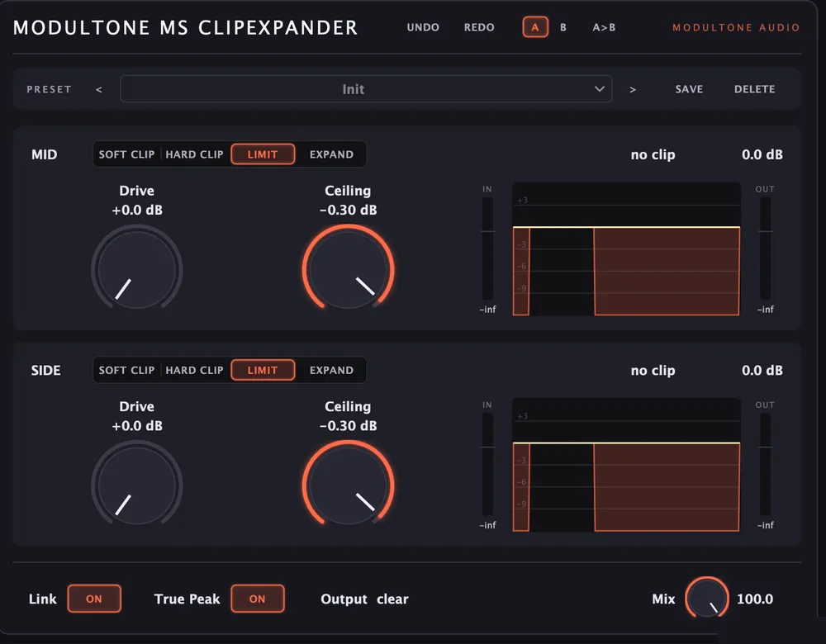Click the Mix value 100.0
The width and height of the screenshot is (826, 644).
755,599
